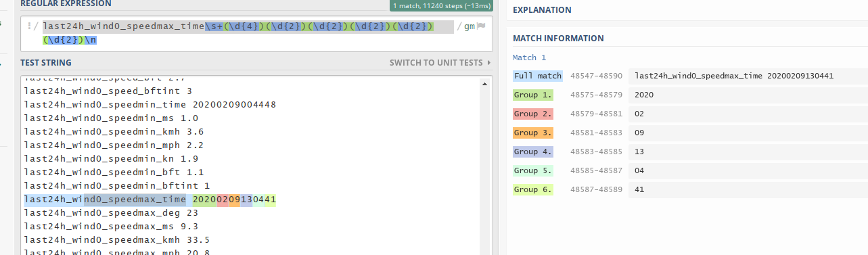Screen dimensions: 868x255
Task: Click the gm flags text
Action: [470, 26]
